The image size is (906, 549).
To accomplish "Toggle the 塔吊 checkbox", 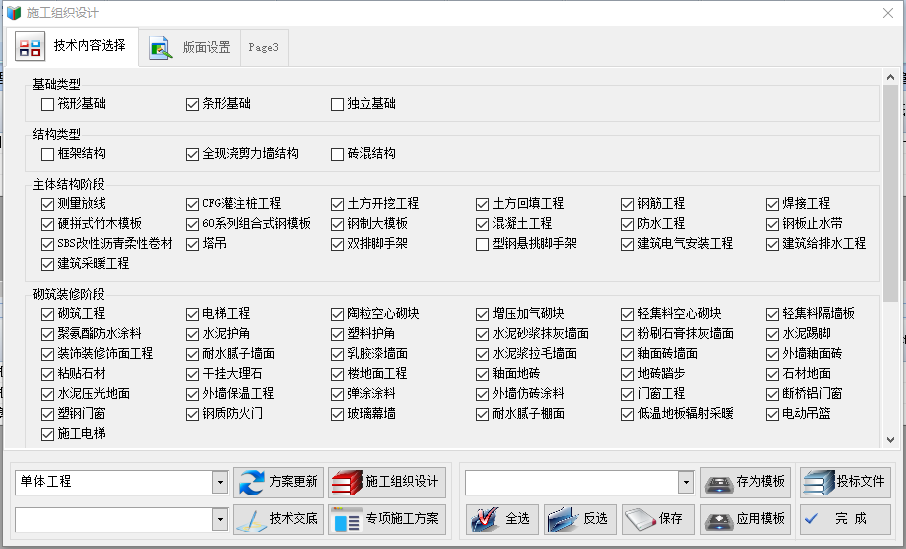I will click(x=192, y=244).
